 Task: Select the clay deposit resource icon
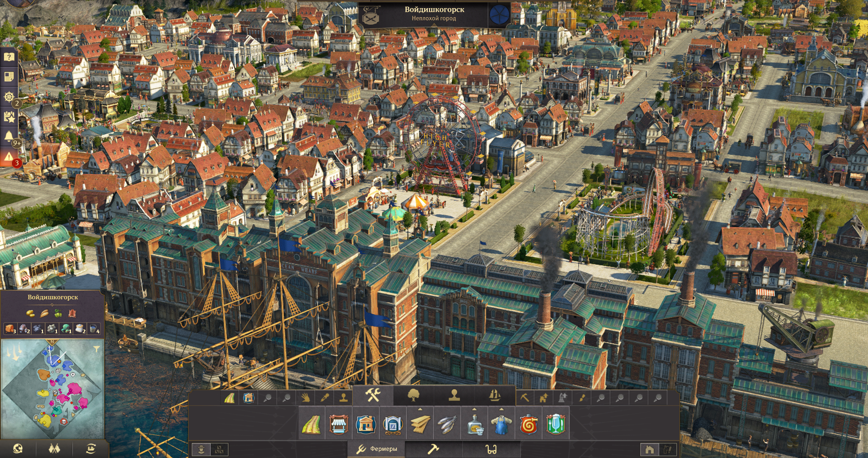tap(9, 328)
